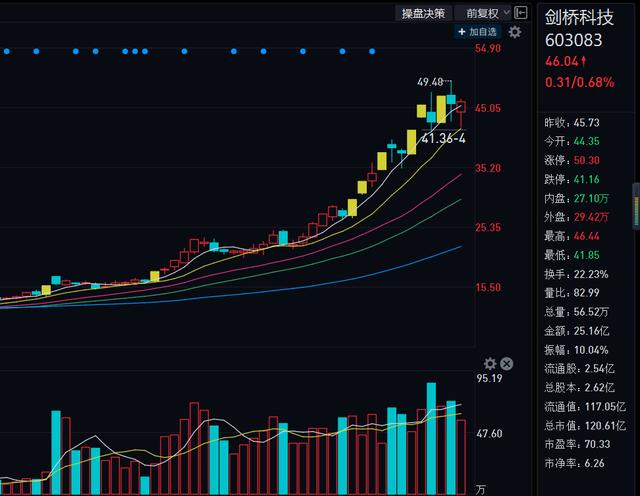Image resolution: width=640 pixels, height=496 pixels.
Task: Close the volume indicator sub-chart
Action: point(507,364)
